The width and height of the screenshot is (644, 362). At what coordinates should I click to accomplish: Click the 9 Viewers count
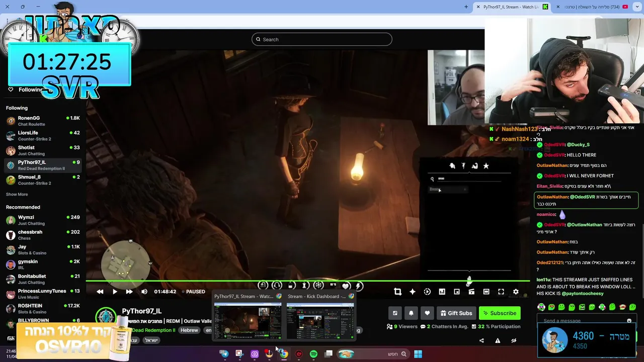(402, 326)
